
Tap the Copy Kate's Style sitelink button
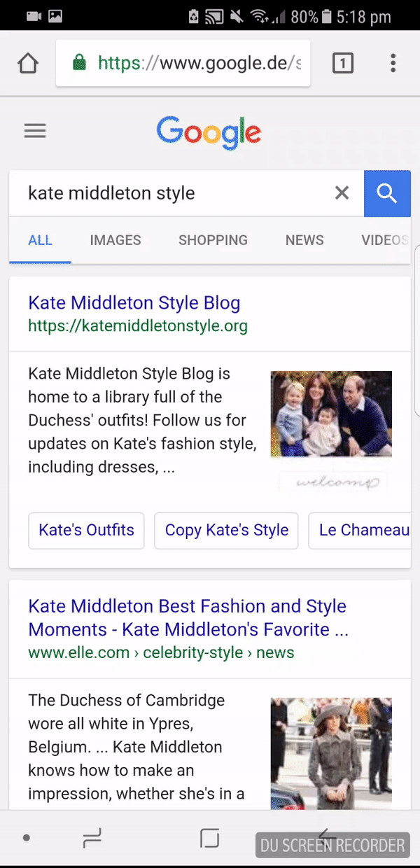[x=227, y=530]
